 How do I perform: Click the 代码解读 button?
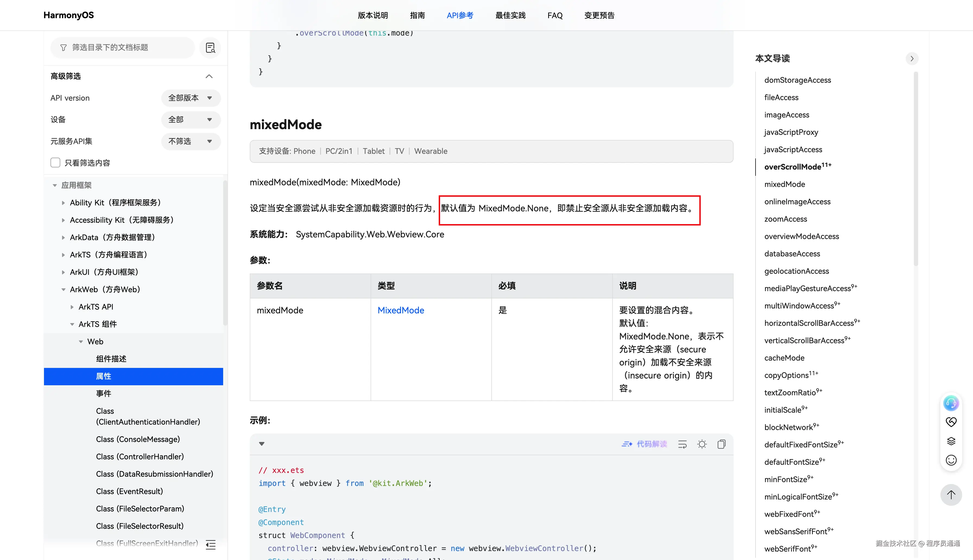[645, 444]
